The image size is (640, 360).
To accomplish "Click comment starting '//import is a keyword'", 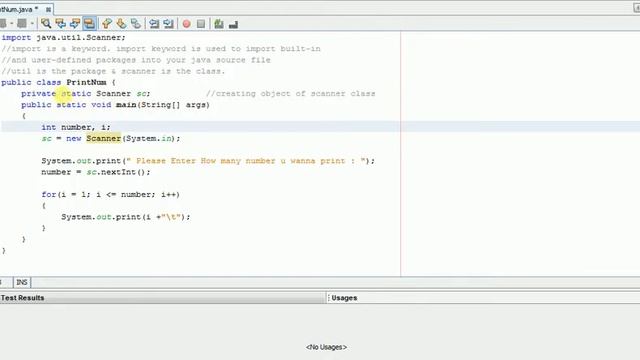I will tap(161, 49).
